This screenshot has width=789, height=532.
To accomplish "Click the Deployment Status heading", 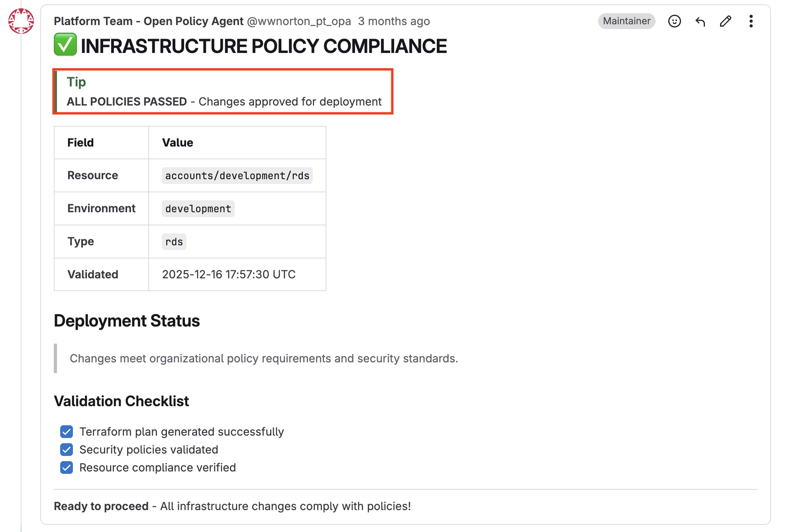I will (127, 321).
